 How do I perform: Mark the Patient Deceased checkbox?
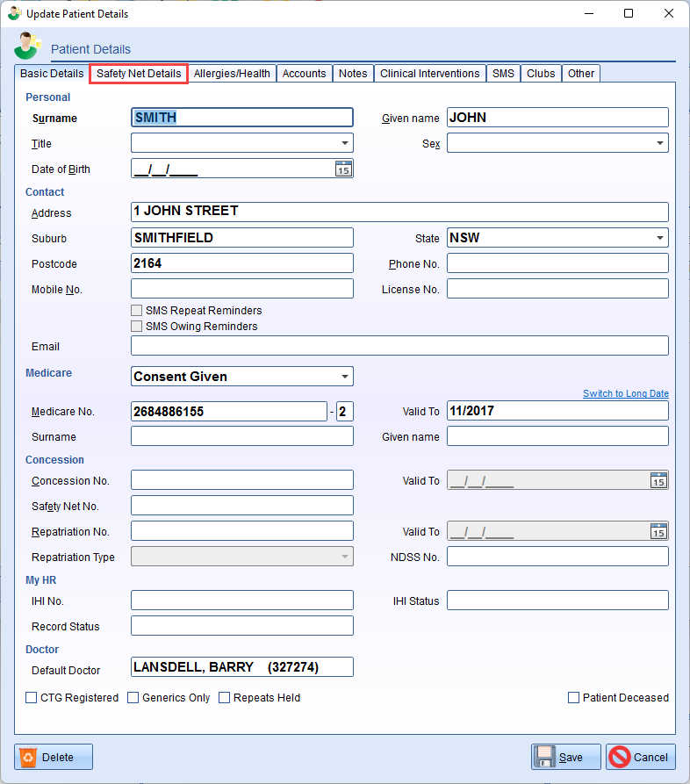(574, 698)
